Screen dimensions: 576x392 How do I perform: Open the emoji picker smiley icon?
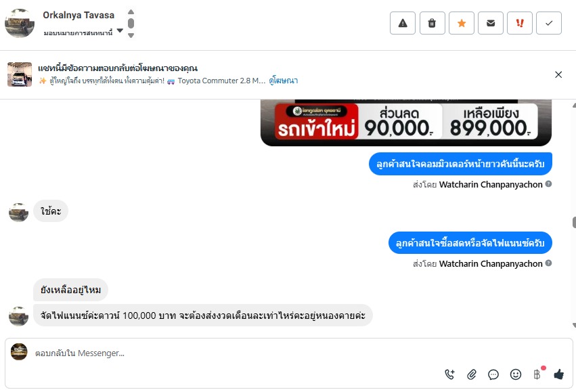(x=516, y=374)
